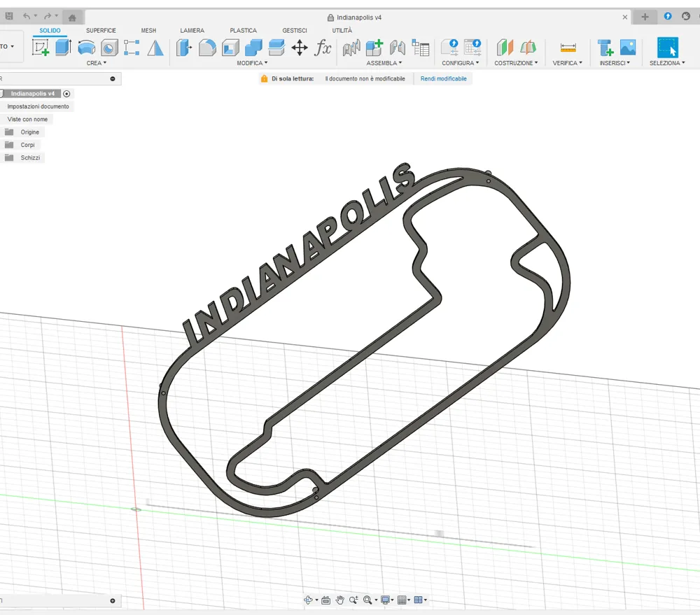Image resolution: width=700 pixels, height=615 pixels.
Task: Click the Look At icon in navigation bar
Action: pos(326,600)
